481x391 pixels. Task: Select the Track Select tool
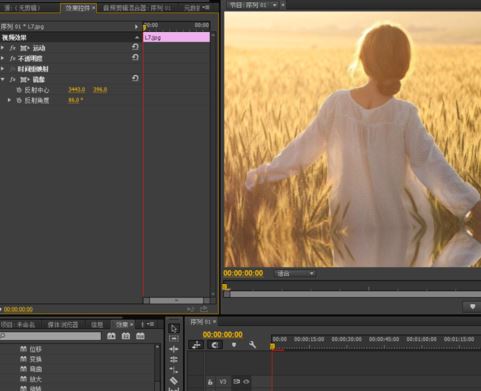pos(173,339)
